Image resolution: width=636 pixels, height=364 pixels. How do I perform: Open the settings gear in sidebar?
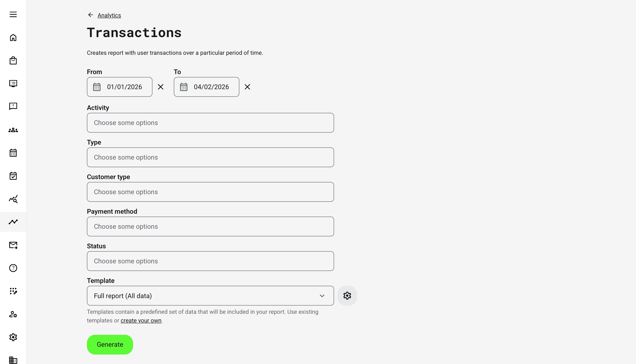click(13, 337)
